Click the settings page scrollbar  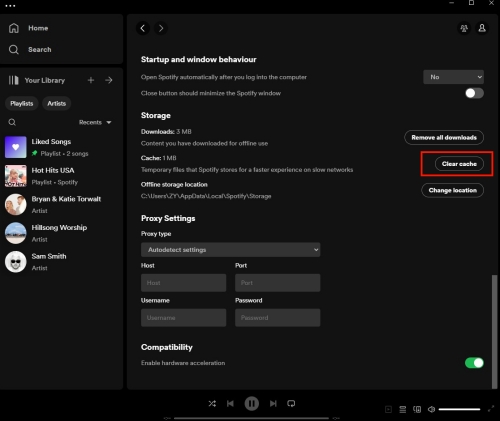(495, 332)
